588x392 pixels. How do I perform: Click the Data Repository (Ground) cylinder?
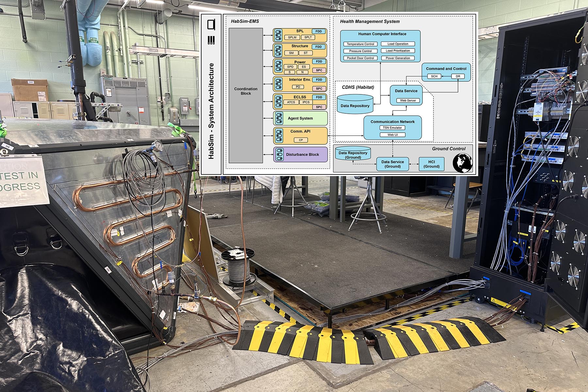[353, 154]
